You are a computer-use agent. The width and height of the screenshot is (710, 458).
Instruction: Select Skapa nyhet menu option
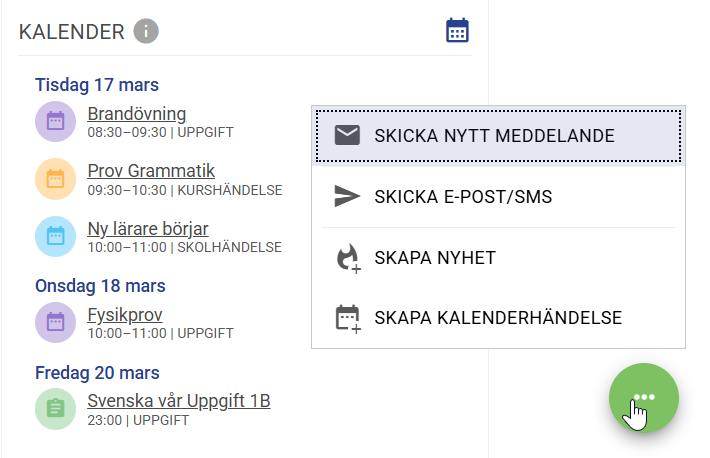(x=498, y=258)
